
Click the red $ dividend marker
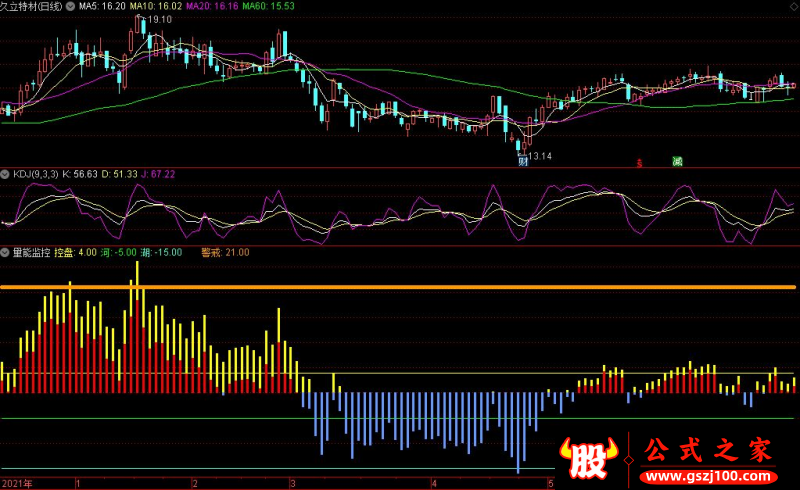(x=639, y=163)
